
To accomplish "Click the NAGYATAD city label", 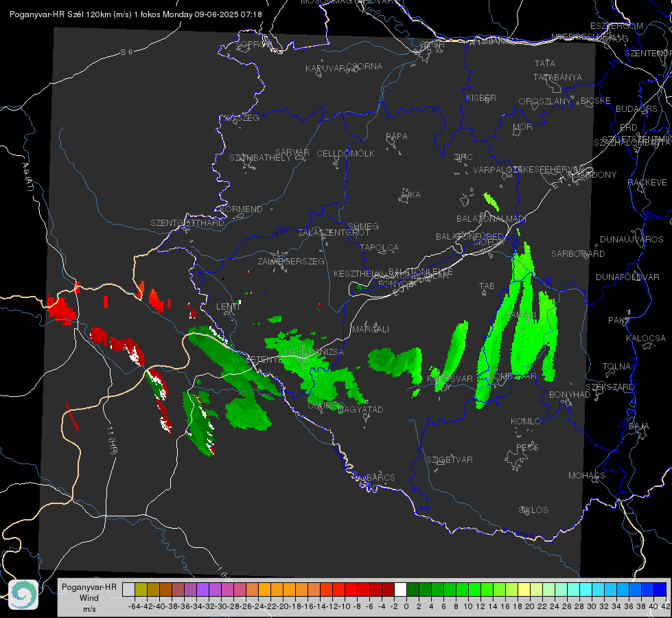I will pos(361,409).
